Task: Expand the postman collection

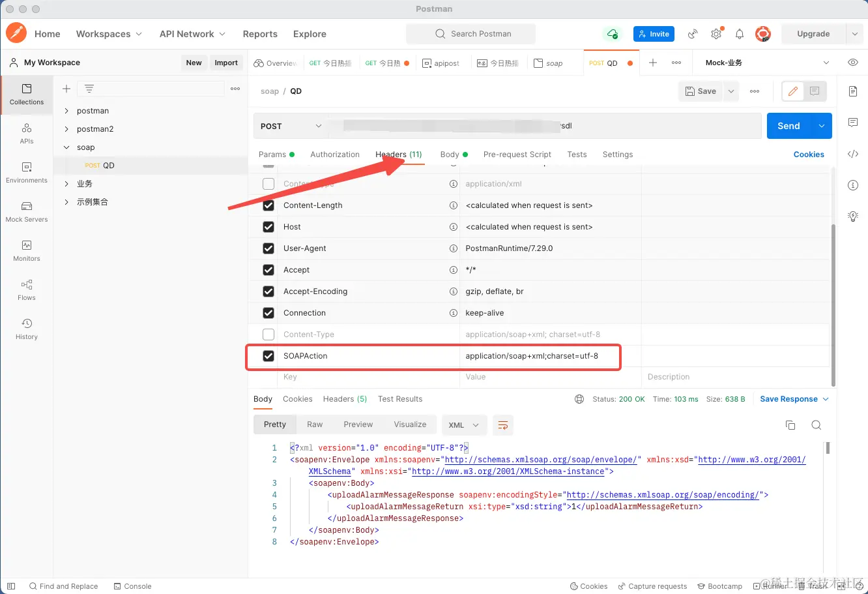Action: [x=66, y=111]
